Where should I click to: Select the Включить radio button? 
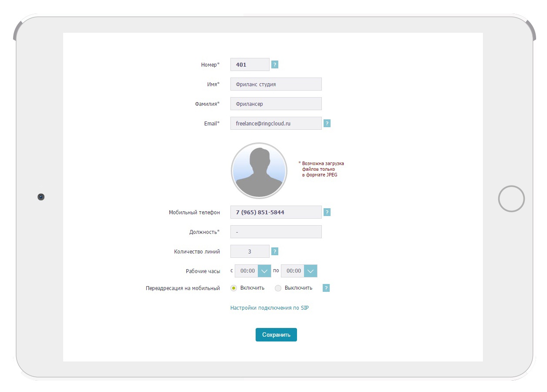click(x=234, y=288)
